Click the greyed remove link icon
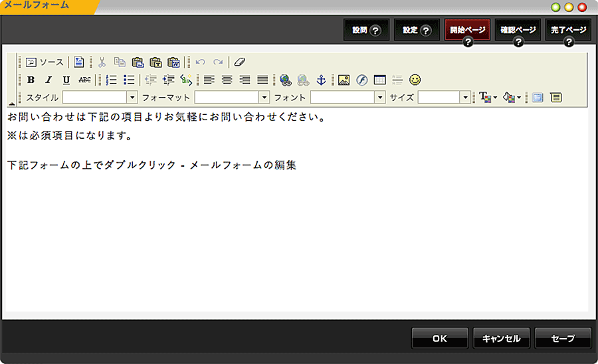Image resolution: width=598 pixels, height=364 pixels. click(303, 80)
